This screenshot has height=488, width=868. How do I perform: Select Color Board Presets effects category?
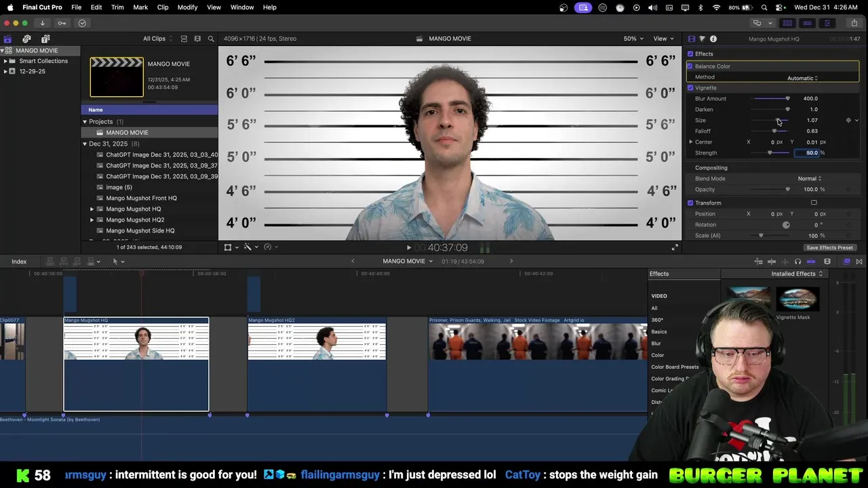[675, 367]
